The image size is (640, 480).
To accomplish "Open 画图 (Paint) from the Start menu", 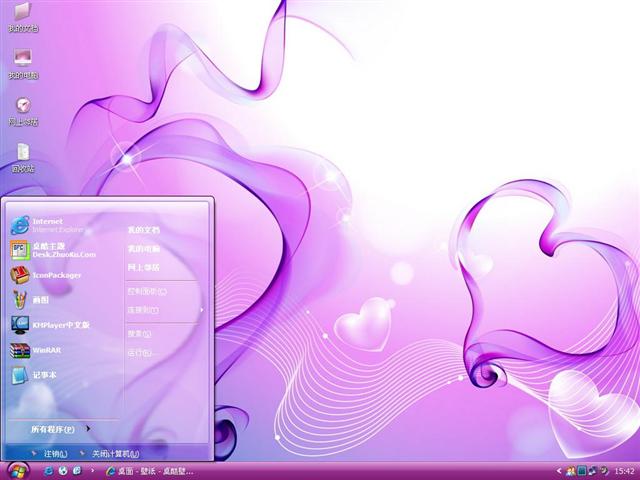I will pos(40,299).
